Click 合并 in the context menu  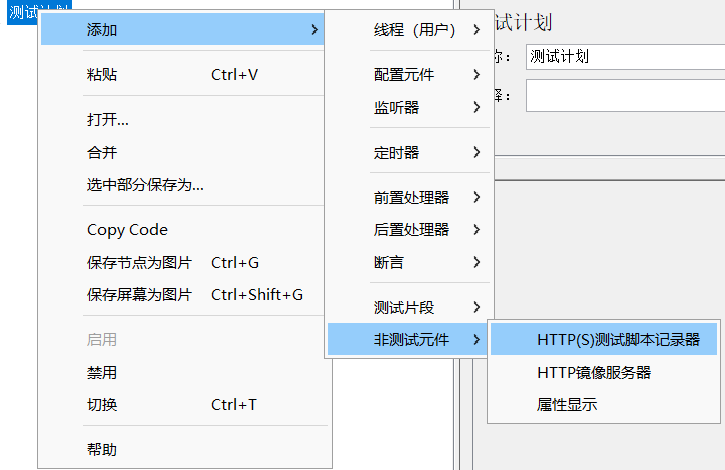182,152
